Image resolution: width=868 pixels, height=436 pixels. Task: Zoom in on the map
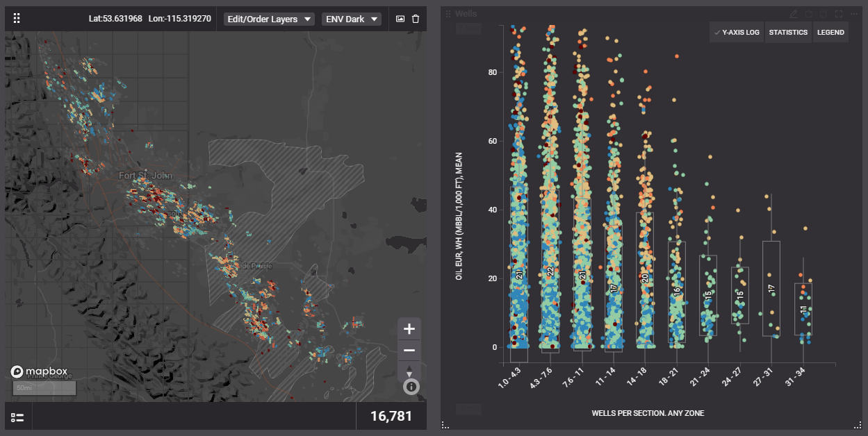[x=409, y=329]
